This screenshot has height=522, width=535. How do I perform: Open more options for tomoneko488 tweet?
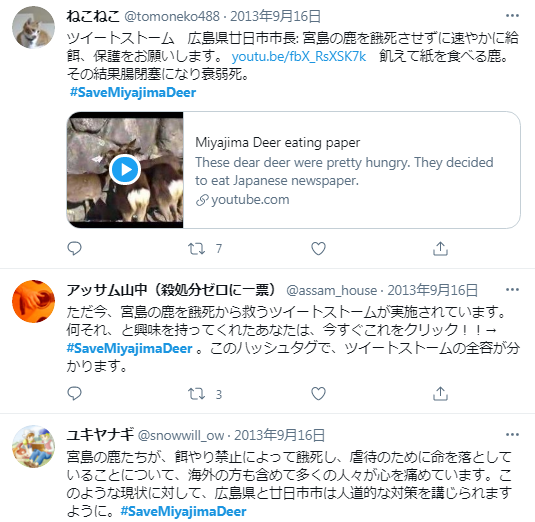512,16
